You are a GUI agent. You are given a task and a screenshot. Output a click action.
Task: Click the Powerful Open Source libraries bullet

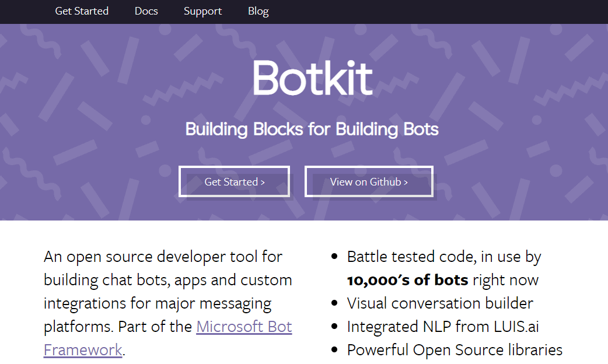455,349
